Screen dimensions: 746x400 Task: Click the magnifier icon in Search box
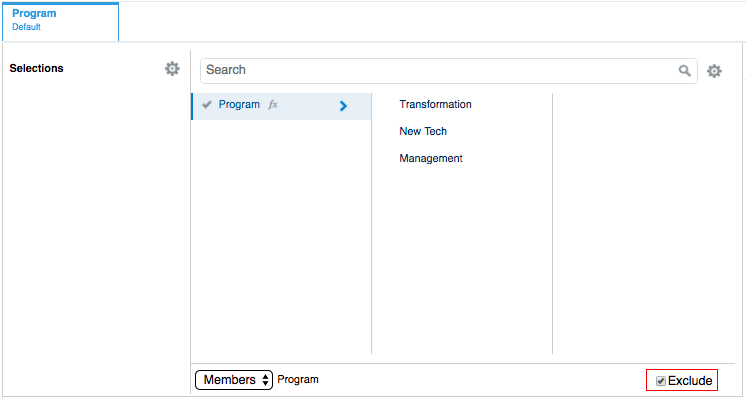point(685,71)
